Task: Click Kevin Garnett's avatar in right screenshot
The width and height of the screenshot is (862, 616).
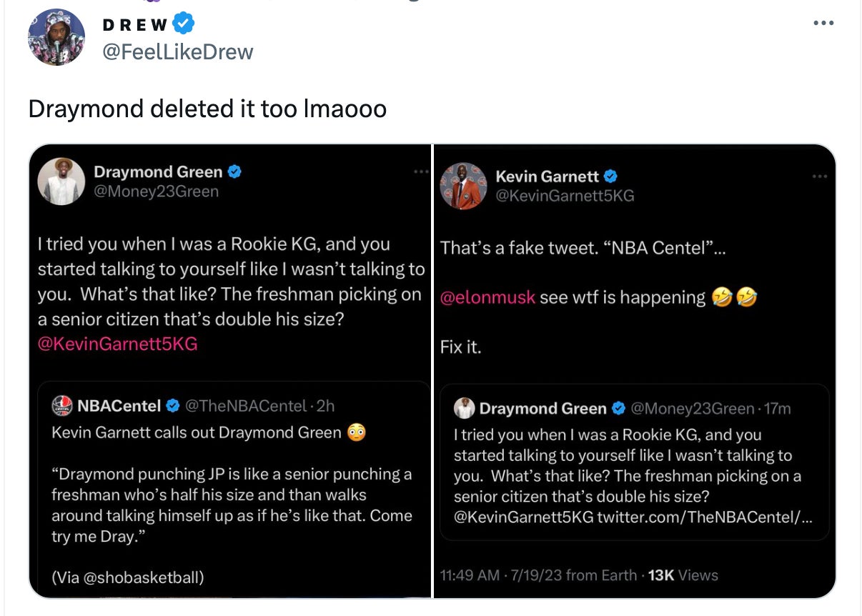Action: [463, 186]
